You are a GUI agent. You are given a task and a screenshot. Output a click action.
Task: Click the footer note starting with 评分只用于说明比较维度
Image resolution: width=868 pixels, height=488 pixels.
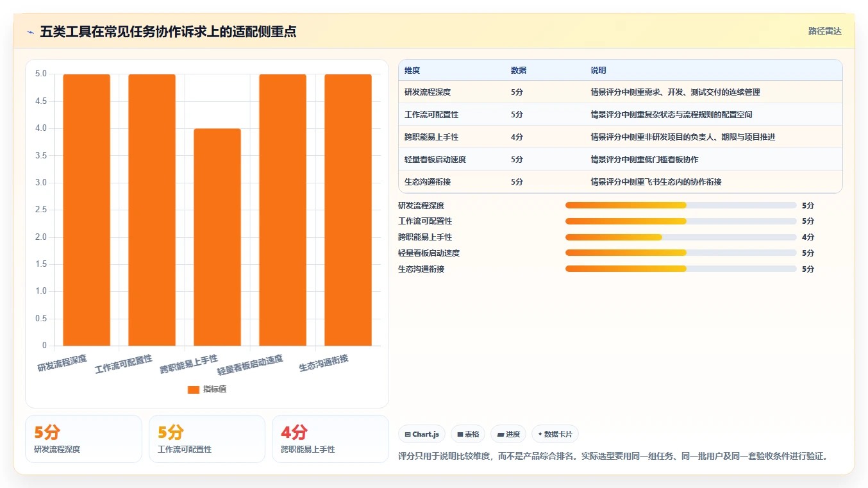pyautogui.click(x=615, y=457)
